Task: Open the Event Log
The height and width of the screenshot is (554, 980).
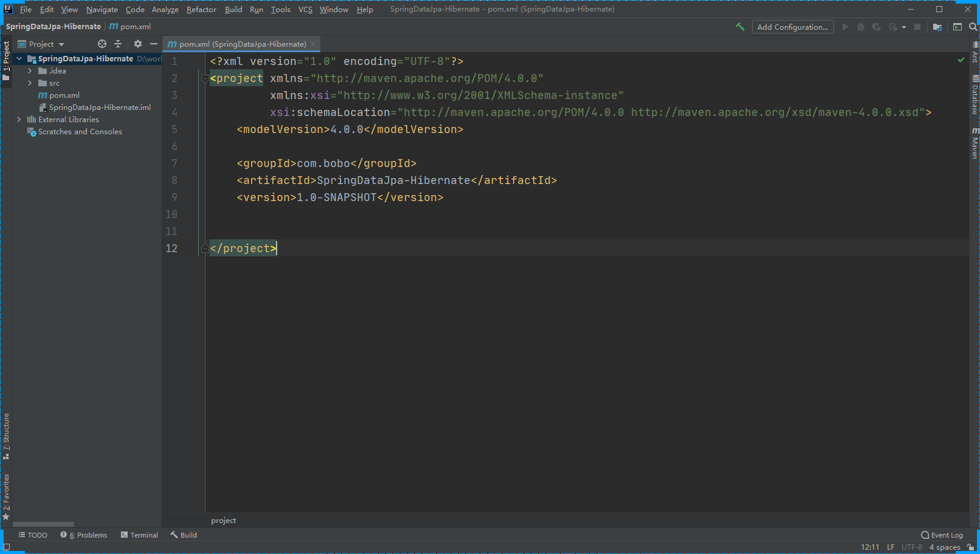Action: pyautogui.click(x=942, y=535)
